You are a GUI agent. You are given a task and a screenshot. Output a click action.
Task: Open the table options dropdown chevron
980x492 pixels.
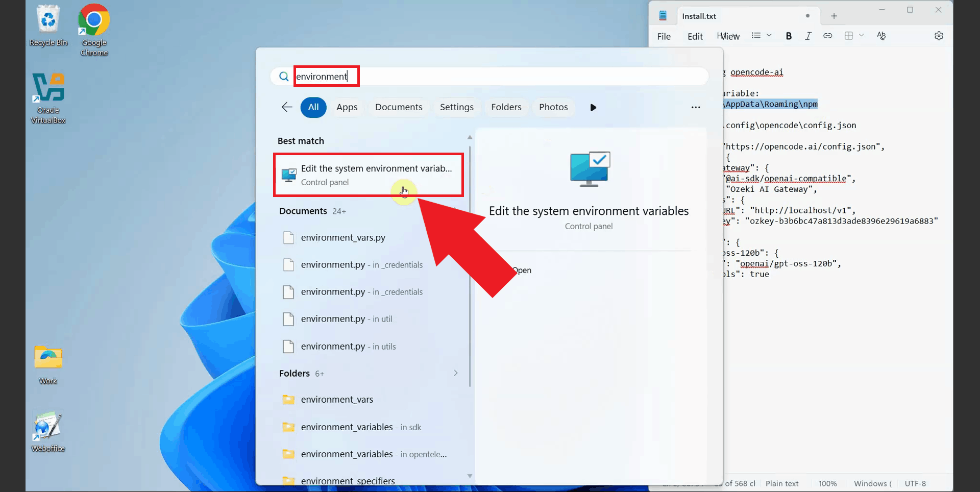click(x=862, y=36)
